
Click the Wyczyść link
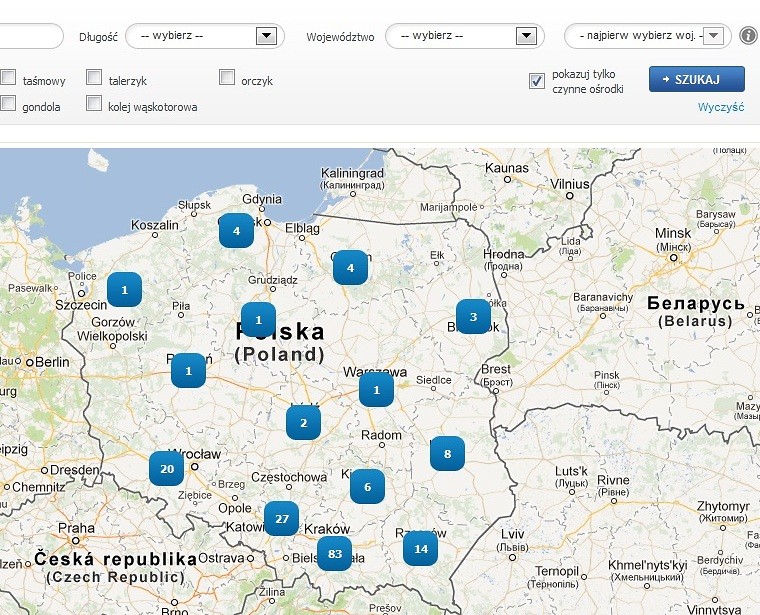click(720, 107)
